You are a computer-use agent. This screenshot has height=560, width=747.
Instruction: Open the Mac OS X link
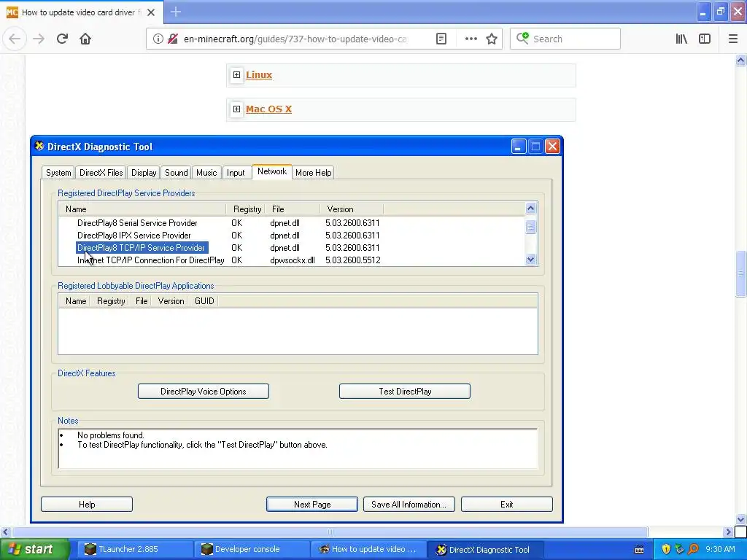coord(268,109)
